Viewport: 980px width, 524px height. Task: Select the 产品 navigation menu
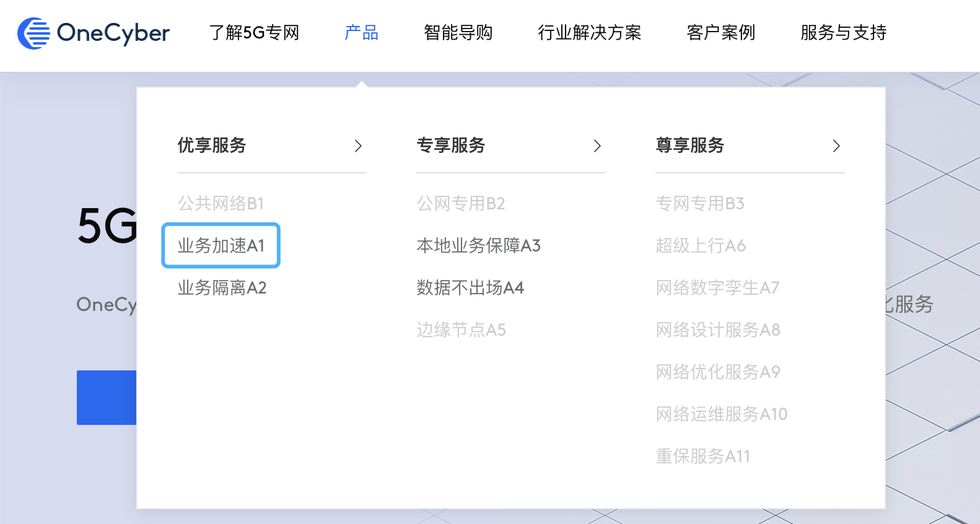point(361,33)
